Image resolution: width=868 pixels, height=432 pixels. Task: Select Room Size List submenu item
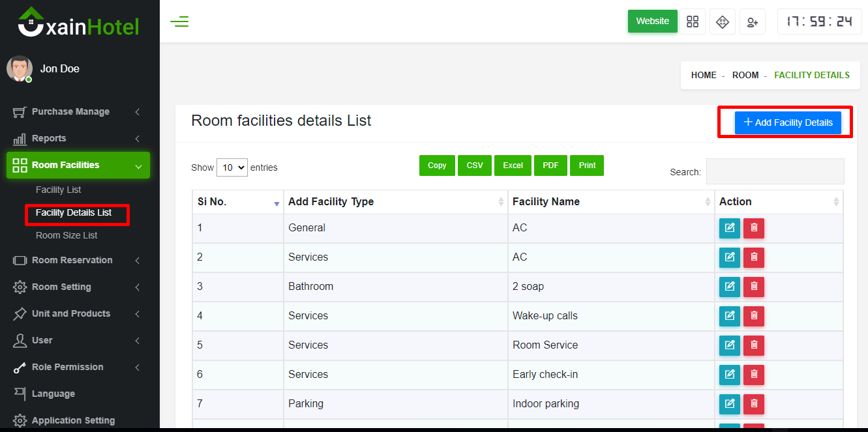pos(67,235)
